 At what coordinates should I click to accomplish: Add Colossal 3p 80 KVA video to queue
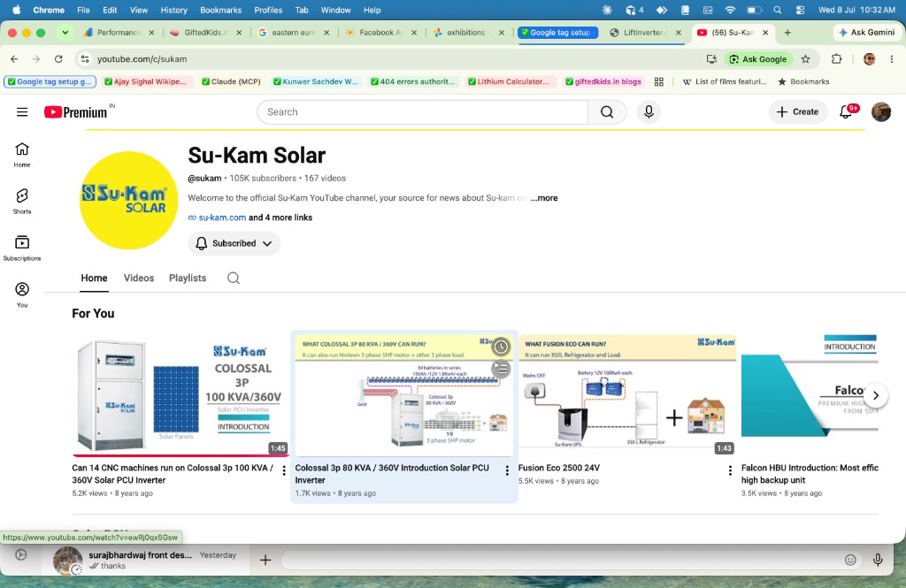pyautogui.click(x=501, y=368)
